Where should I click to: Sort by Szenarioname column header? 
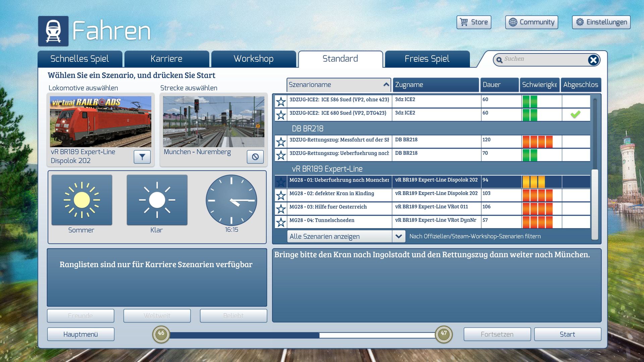tap(339, 85)
